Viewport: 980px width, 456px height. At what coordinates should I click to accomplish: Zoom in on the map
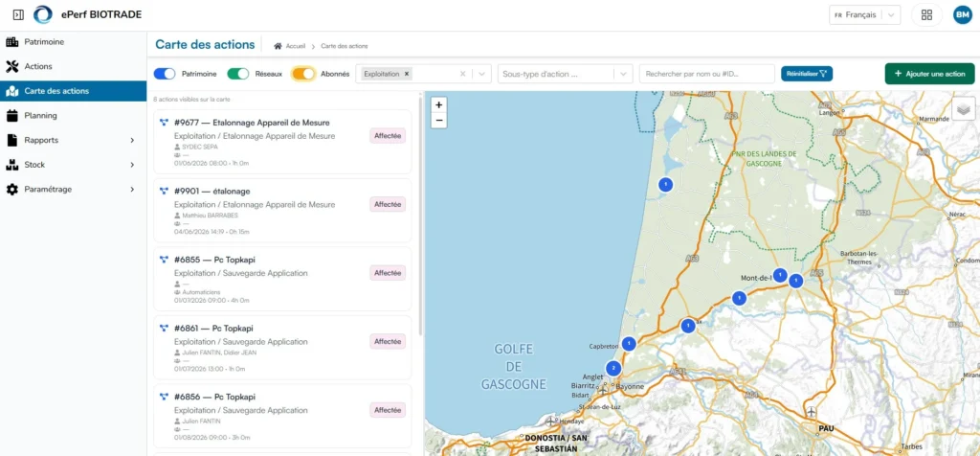pos(438,105)
